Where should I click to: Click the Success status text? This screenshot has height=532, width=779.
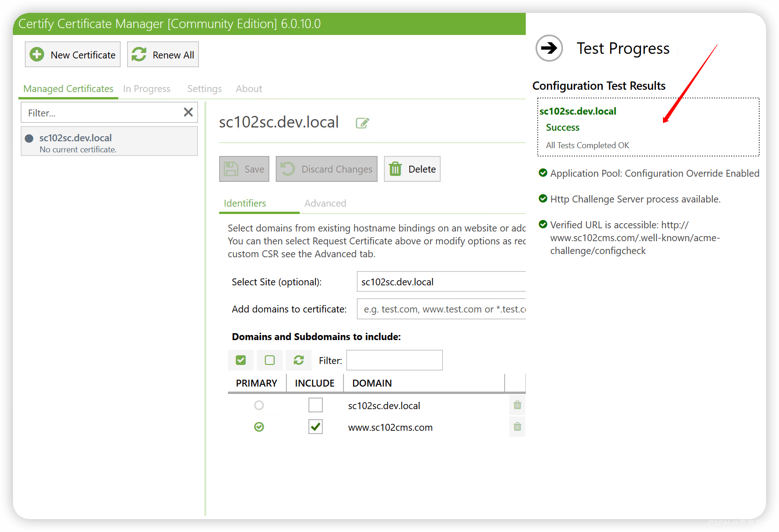(x=563, y=127)
